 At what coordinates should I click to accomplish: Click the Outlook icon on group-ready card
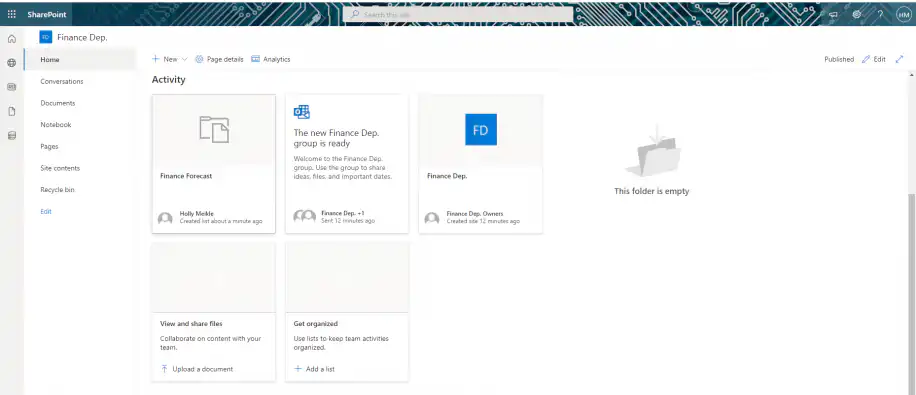(x=301, y=112)
